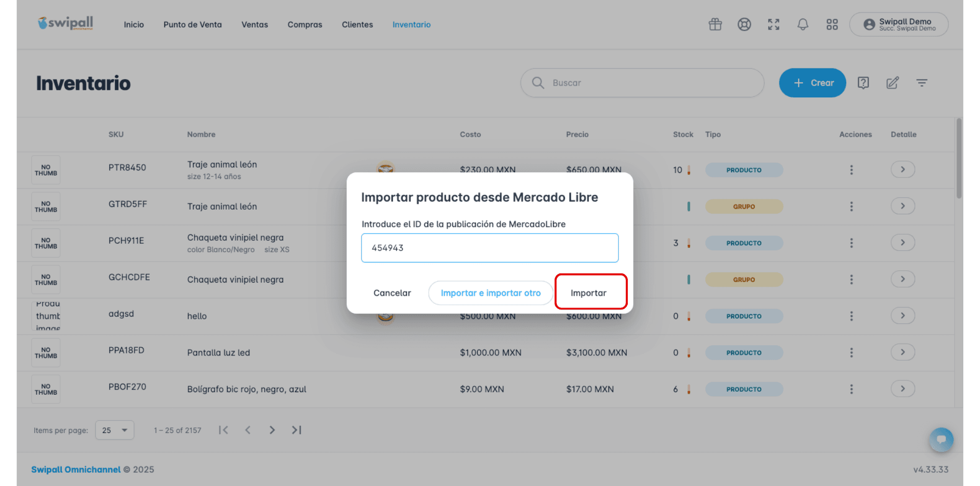
Task: Expand detail for PTR8450 row
Action: tap(902, 169)
